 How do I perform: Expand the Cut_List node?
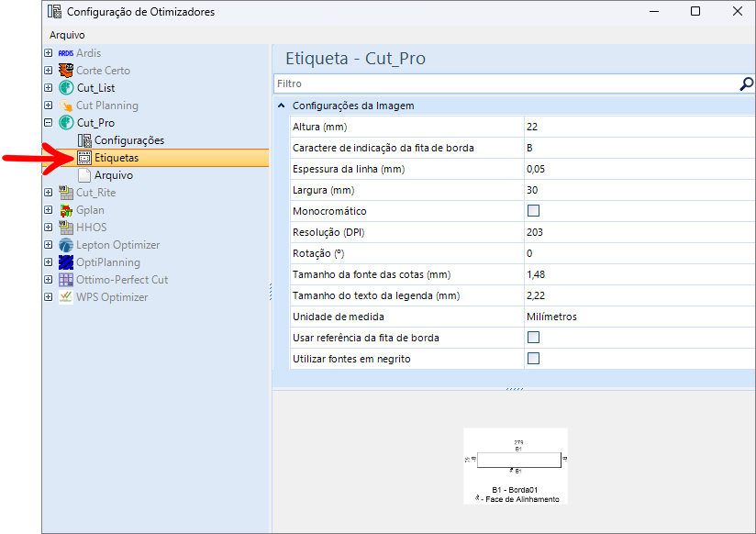click(x=49, y=88)
